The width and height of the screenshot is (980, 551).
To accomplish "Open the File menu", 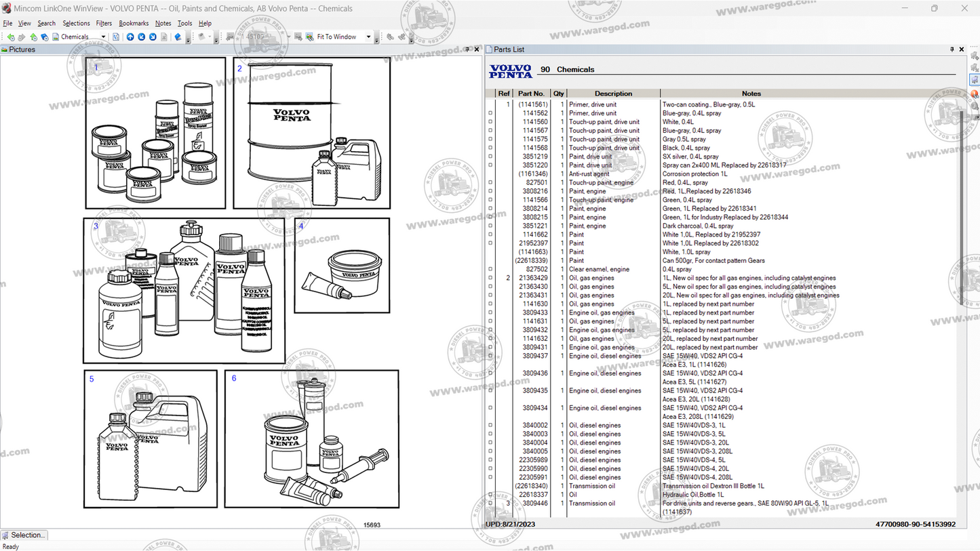I will click(7, 23).
